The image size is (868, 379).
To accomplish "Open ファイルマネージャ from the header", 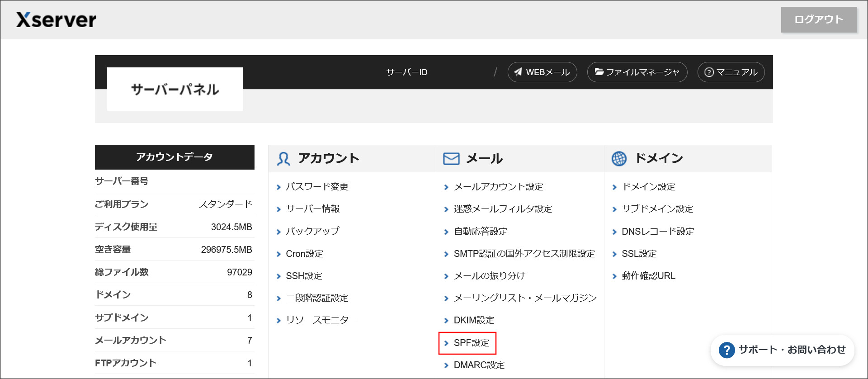I will click(x=637, y=72).
